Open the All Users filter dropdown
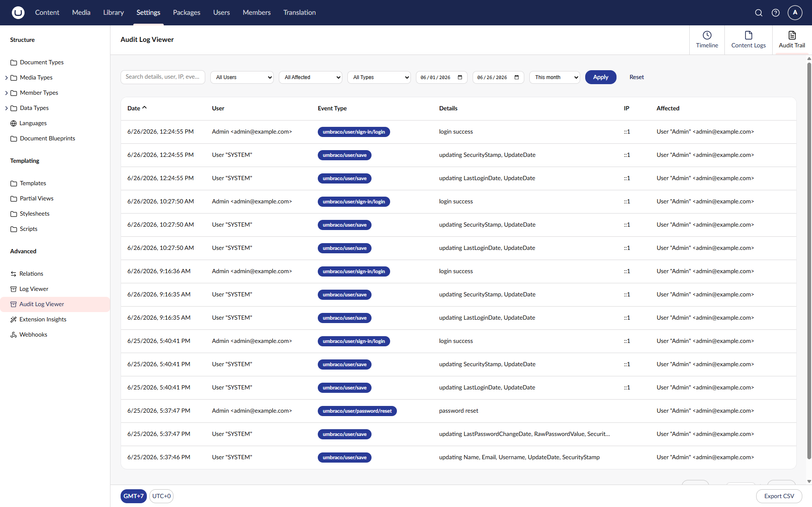 pyautogui.click(x=242, y=77)
